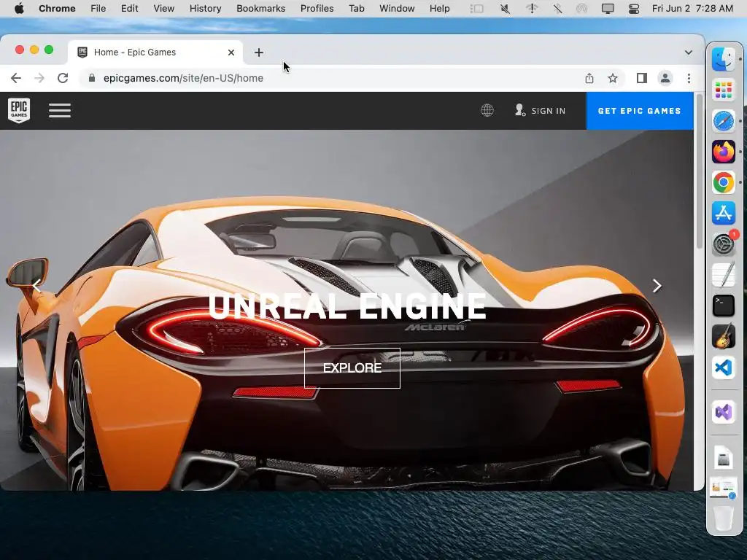This screenshot has height=560, width=747.
Task: Expand the tab search dropdown
Action: point(689,52)
